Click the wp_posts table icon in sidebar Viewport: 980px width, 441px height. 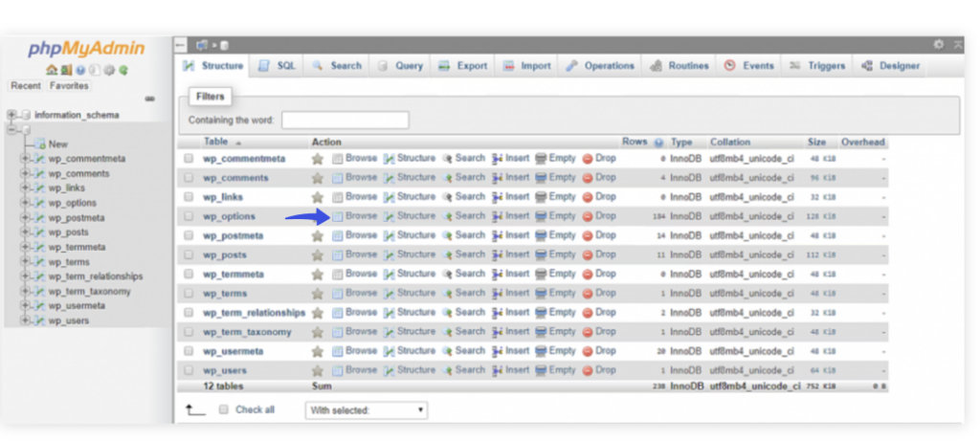(39, 232)
